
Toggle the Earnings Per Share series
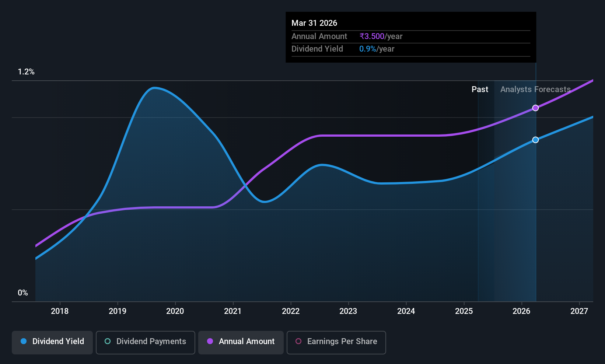point(336,343)
